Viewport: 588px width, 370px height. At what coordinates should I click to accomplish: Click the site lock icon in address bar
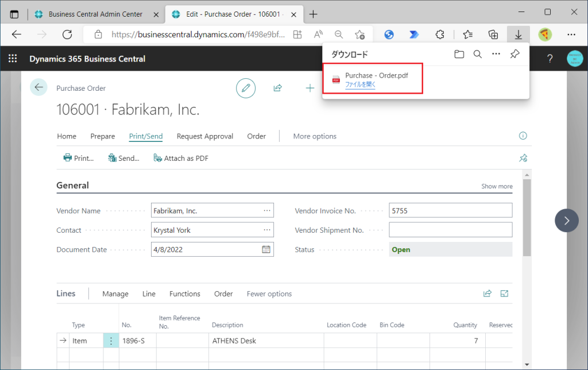coord(98,34)
